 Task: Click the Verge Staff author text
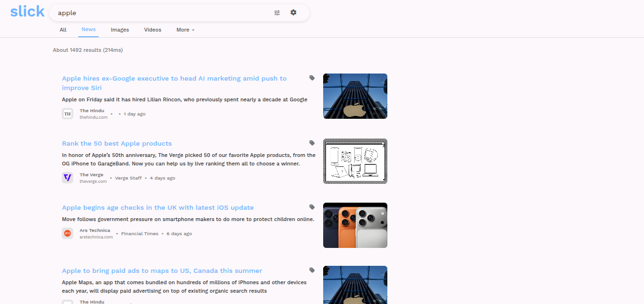click(x=128, y=178)
